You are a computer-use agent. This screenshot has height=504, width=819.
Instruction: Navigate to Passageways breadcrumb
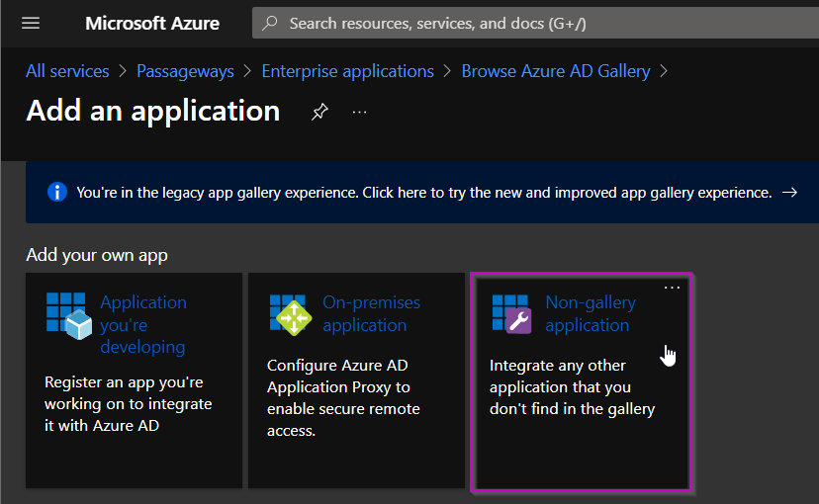185,71
